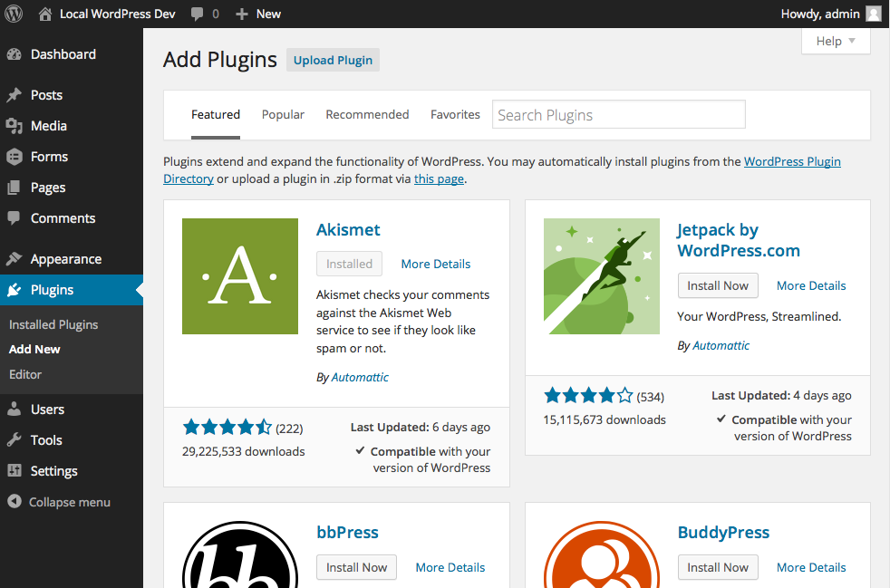Switch to the Popular plugins tab

coord(283,114)
